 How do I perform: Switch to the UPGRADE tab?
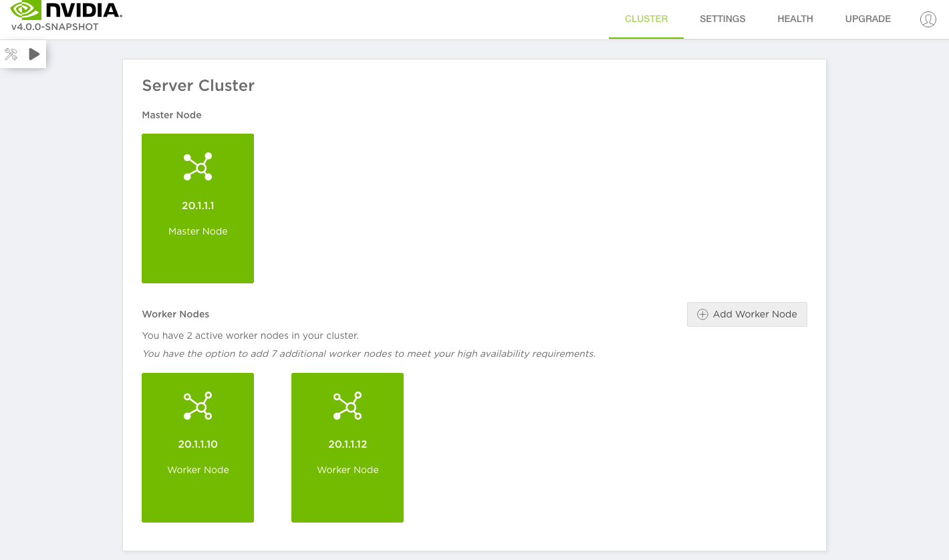[x=867, y=19]
